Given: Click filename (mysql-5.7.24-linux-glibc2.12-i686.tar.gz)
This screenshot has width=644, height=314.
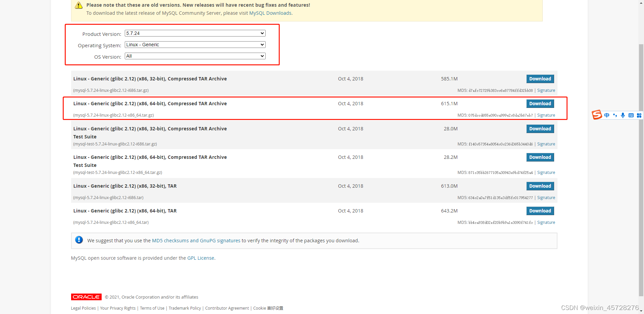Looking at the screenshot, I should (111, 90).
